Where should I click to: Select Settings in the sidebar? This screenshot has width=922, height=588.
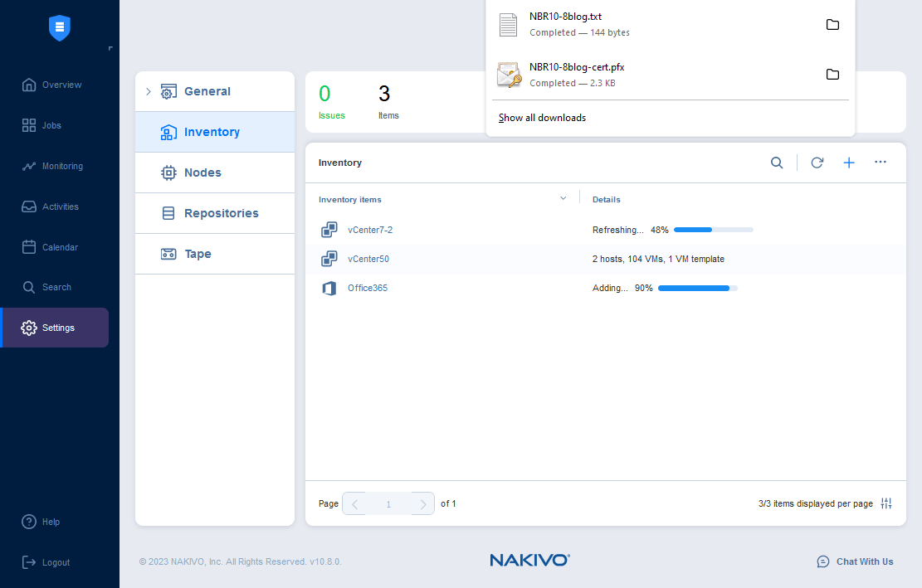[x=56, y=328]
